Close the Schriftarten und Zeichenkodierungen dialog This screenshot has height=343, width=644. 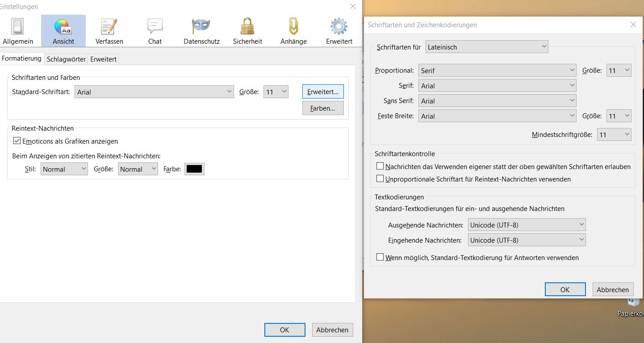[633, 25]
